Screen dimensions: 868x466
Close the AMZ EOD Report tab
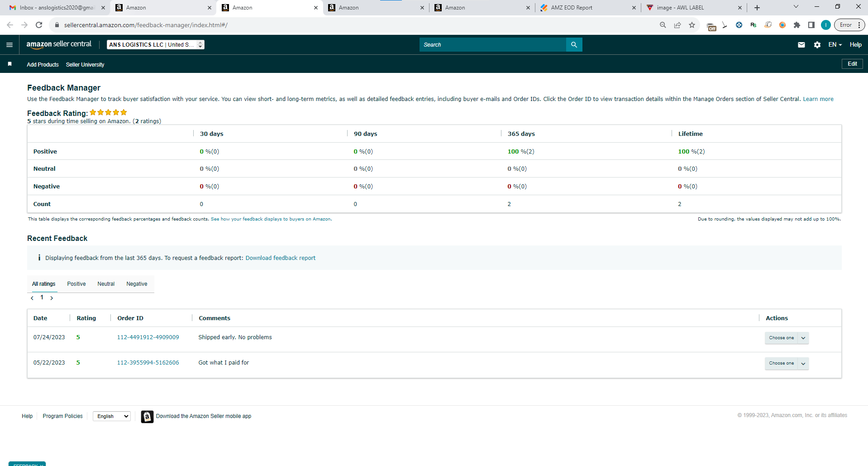point(634,8)
